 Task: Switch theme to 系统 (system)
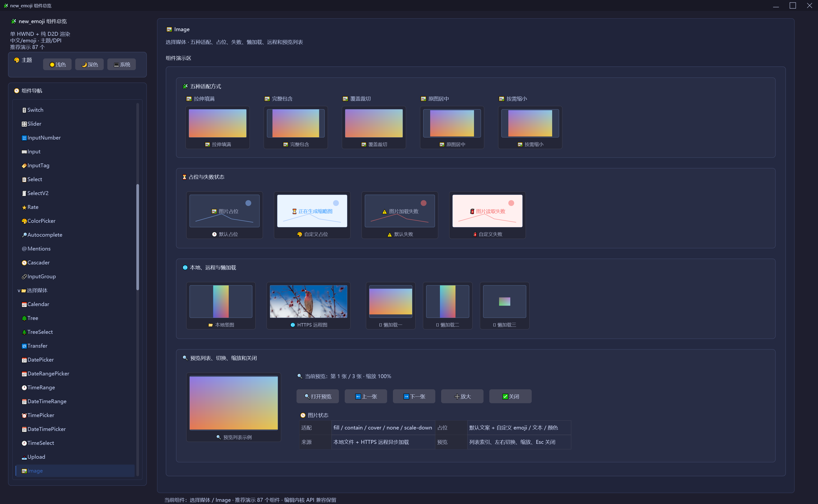point(122,64)
